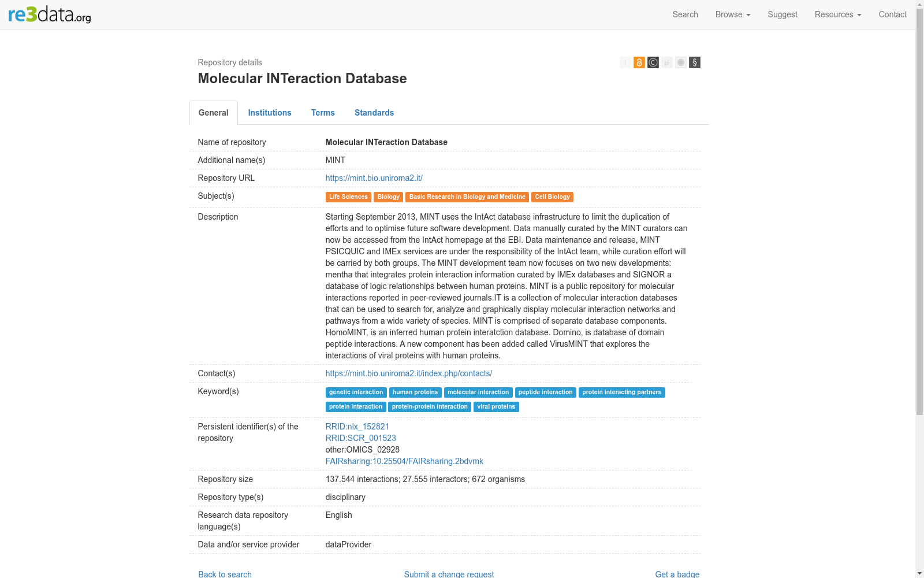Click the 'protein interaction' keyword tag

click(356, 407)
